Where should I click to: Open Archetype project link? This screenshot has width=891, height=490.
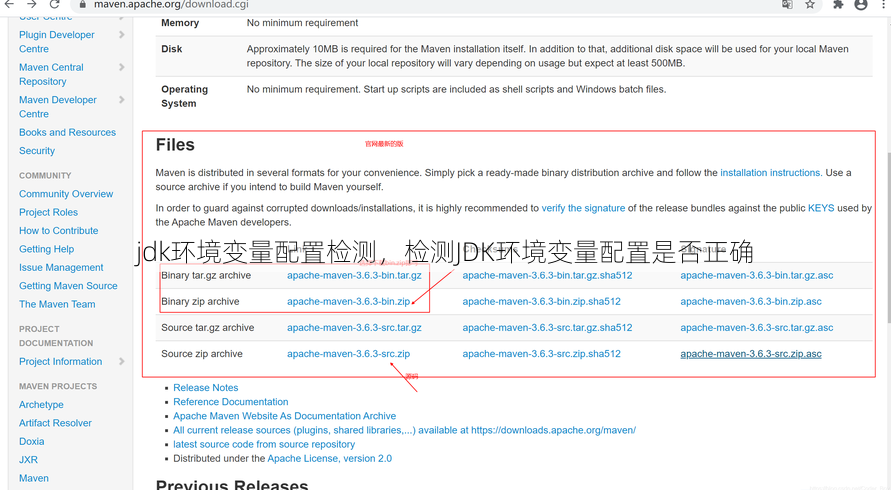coord(41,405)
